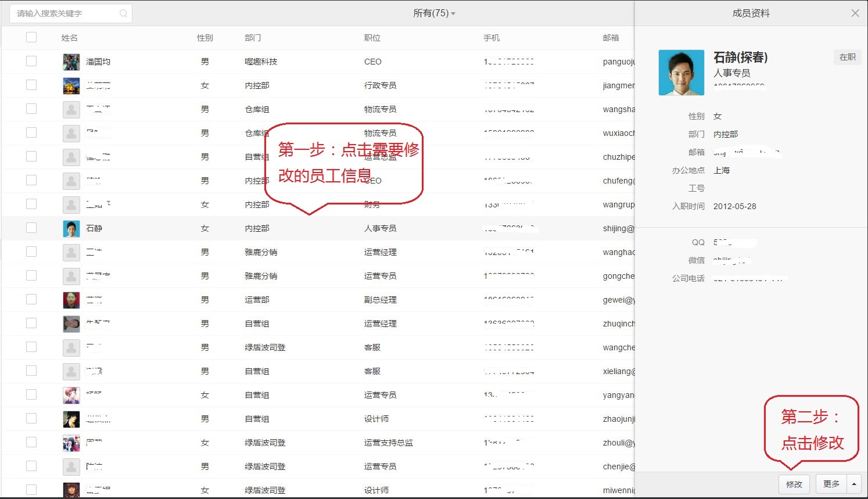Click the 更多 button
The height and width of the screenshot is (499, 868).
click(x=831, y=484)
